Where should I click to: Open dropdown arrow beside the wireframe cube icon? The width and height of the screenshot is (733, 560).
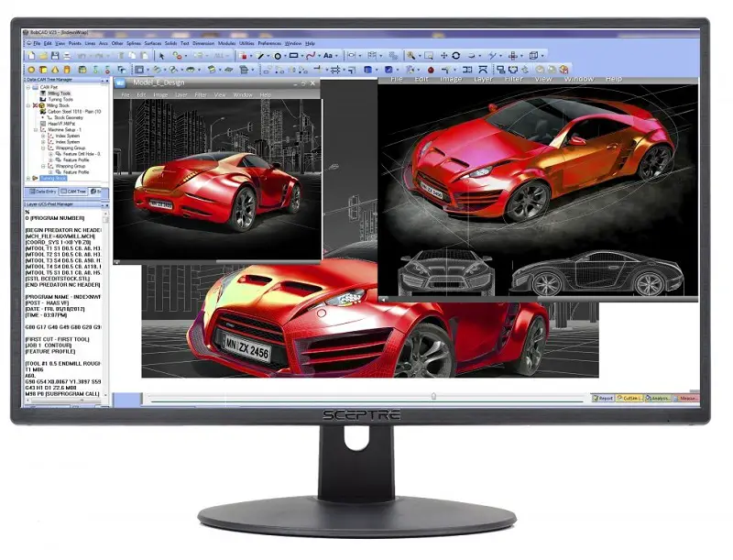click(x=542, y=56)
